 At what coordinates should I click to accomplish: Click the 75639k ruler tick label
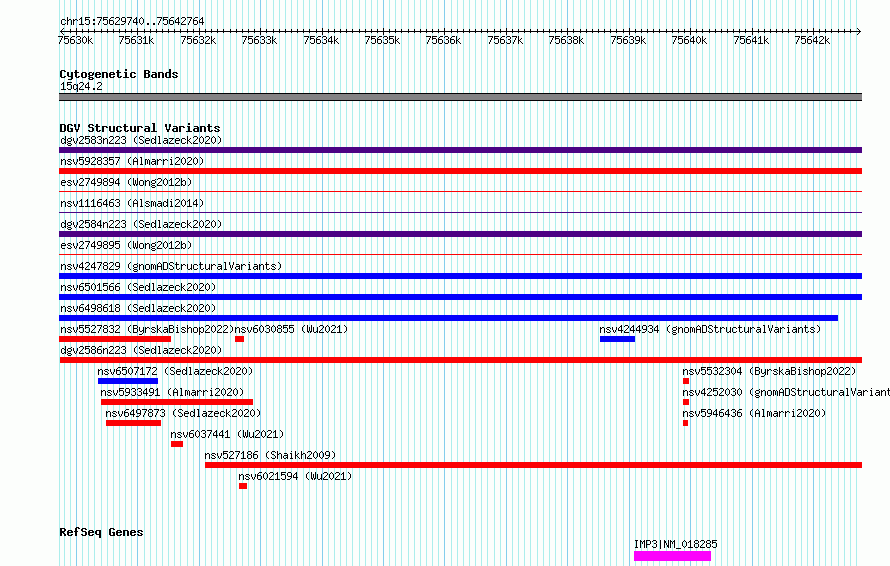click(x=628, y=40)
